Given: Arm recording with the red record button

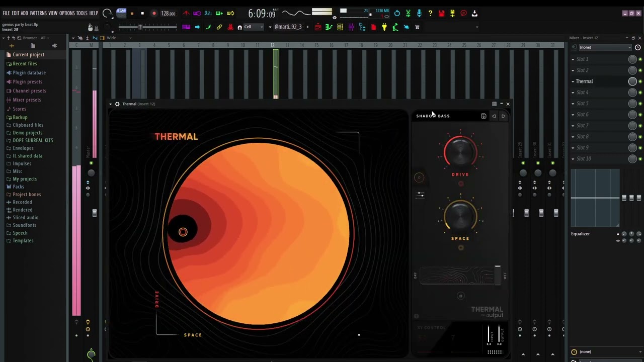Looking at the screenshot, I should [154, 14].
